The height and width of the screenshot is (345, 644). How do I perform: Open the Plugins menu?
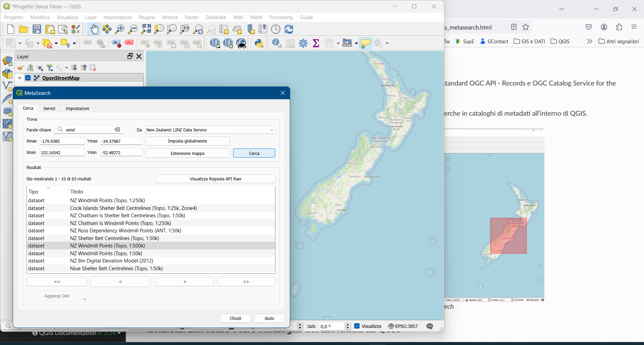tap(147, 17)
